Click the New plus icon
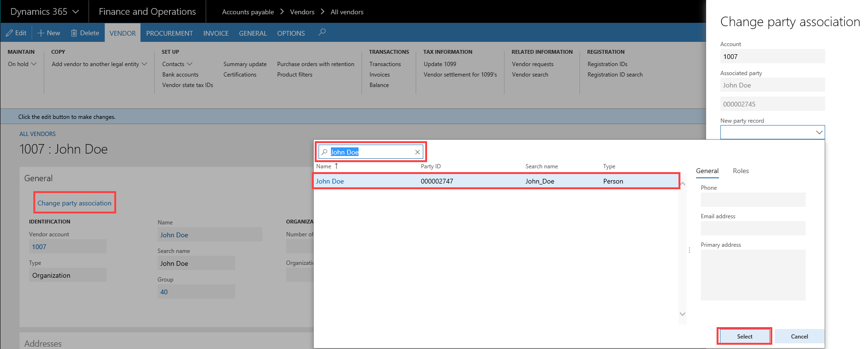The width and height of the screenshot is (868, 349). pos(41,33)
